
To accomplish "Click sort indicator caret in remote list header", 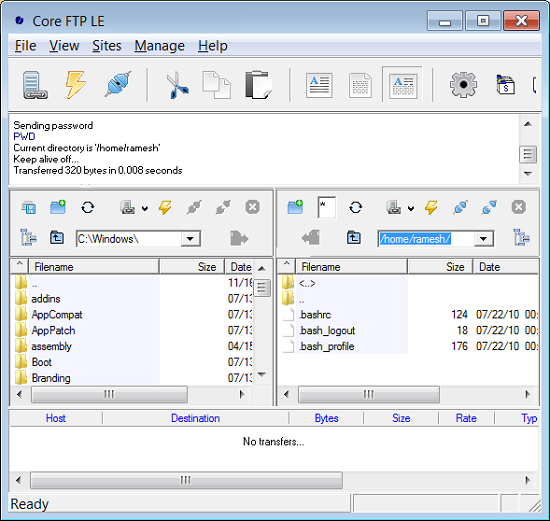I will [x=287, y=263].
